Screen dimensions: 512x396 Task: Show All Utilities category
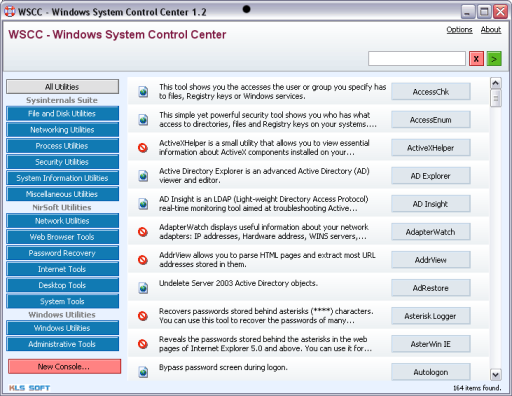pos(62,87)
